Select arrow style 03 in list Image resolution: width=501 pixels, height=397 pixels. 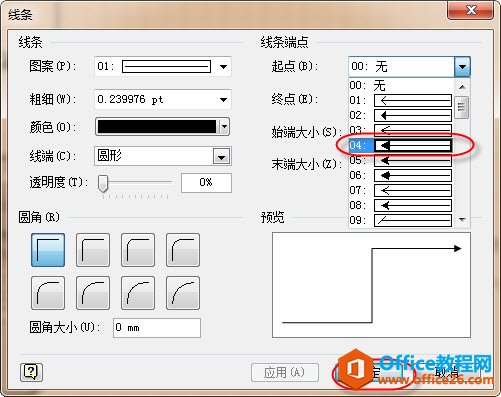coord(401,130)
